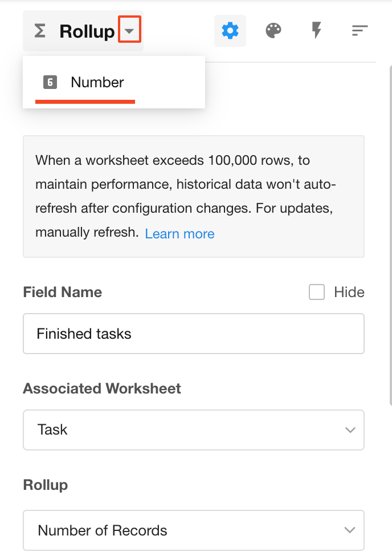This screenshot has width=392, height=560.
Task: Click the Hide label text
Action: (349, 292)
